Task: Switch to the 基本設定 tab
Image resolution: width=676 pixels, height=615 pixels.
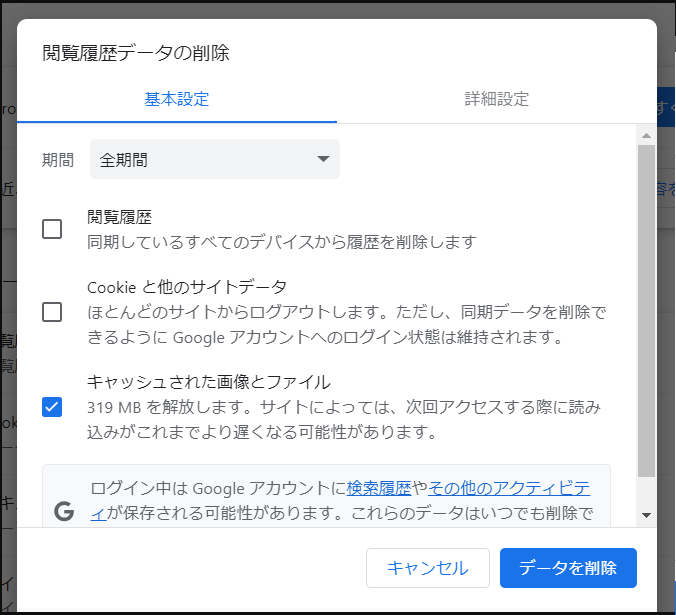Action: [x=177, y=99]
